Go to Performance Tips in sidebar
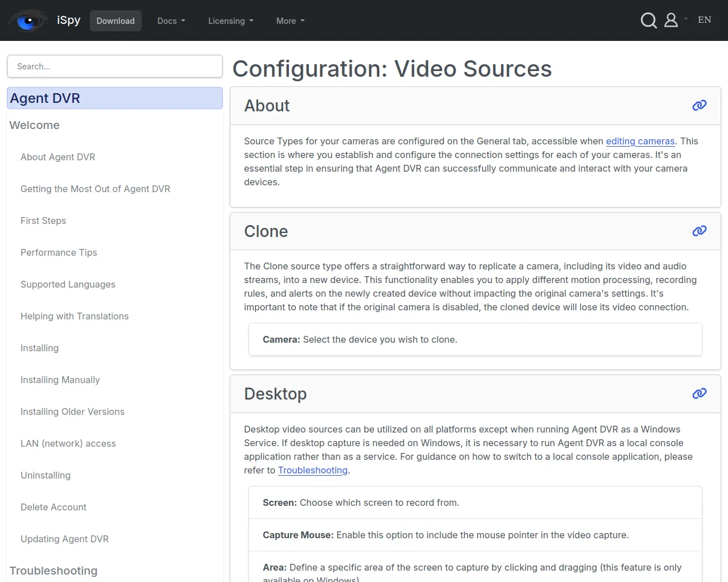 [59, 252]
